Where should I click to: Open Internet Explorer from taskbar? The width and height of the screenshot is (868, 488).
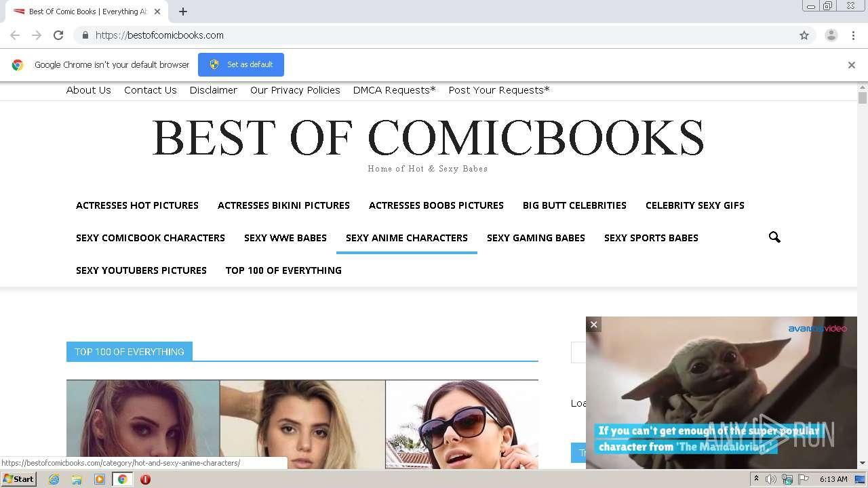coord(54,479)
